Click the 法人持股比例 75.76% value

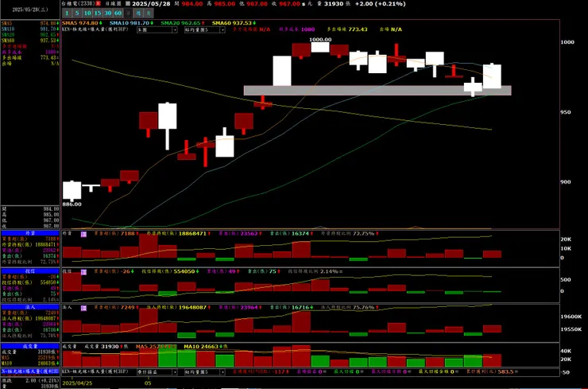[x=364, y=308]
